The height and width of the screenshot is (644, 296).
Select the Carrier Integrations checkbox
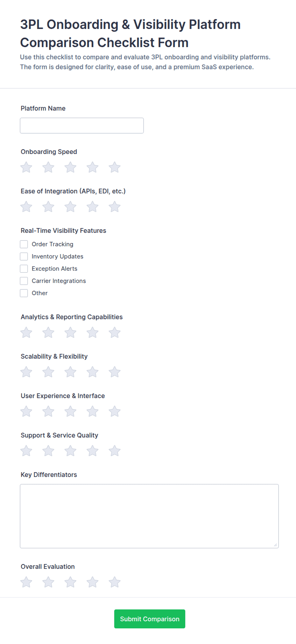click(x=24, y=281)
